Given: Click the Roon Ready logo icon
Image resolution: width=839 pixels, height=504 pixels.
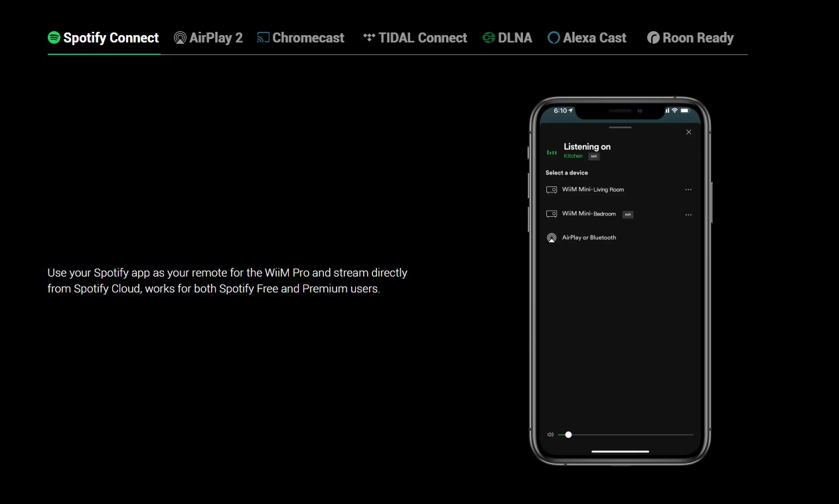Looking at the screenshot, I should point(654,38).
